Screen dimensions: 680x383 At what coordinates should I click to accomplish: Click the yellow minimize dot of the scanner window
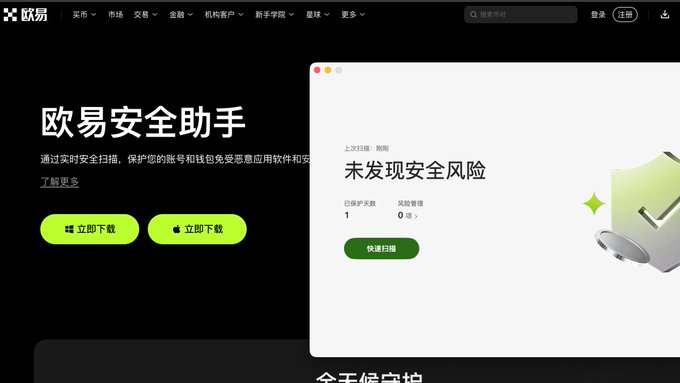328,70
